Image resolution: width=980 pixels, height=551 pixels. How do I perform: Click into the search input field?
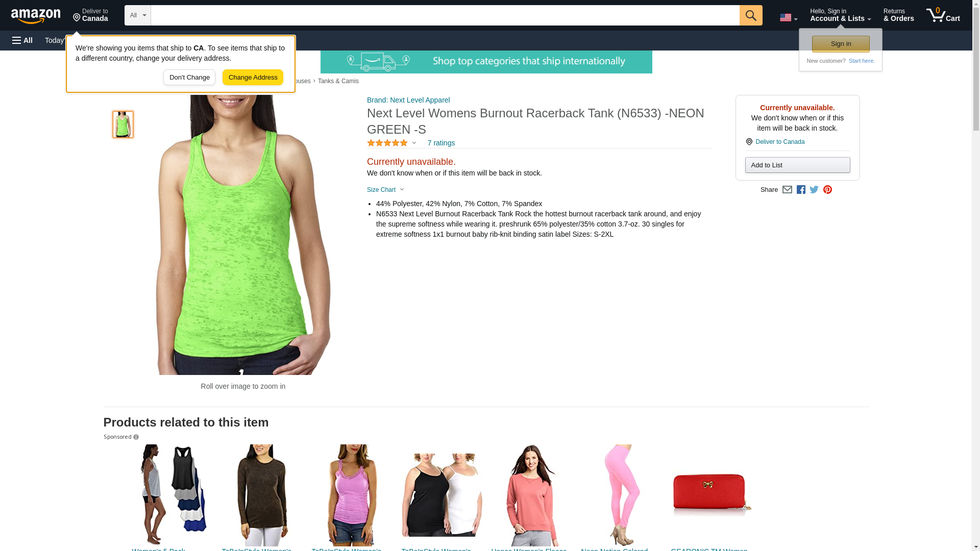[x=445, y=15]
